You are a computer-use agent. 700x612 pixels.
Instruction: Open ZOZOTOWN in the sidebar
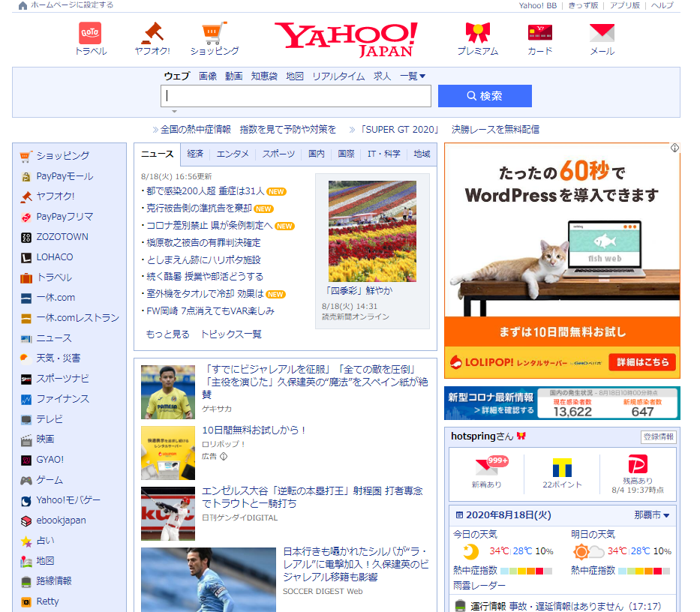[62, 236]
